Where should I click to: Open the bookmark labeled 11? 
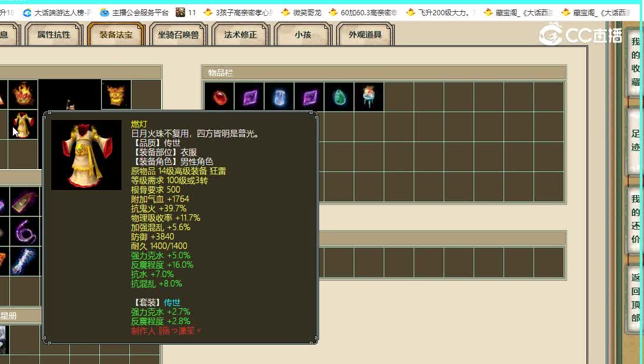point(186,13)
